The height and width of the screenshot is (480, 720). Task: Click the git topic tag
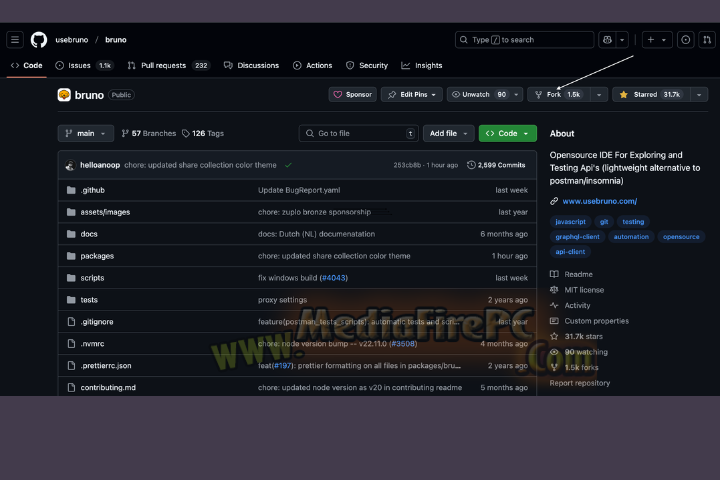(x=604, y=222)
